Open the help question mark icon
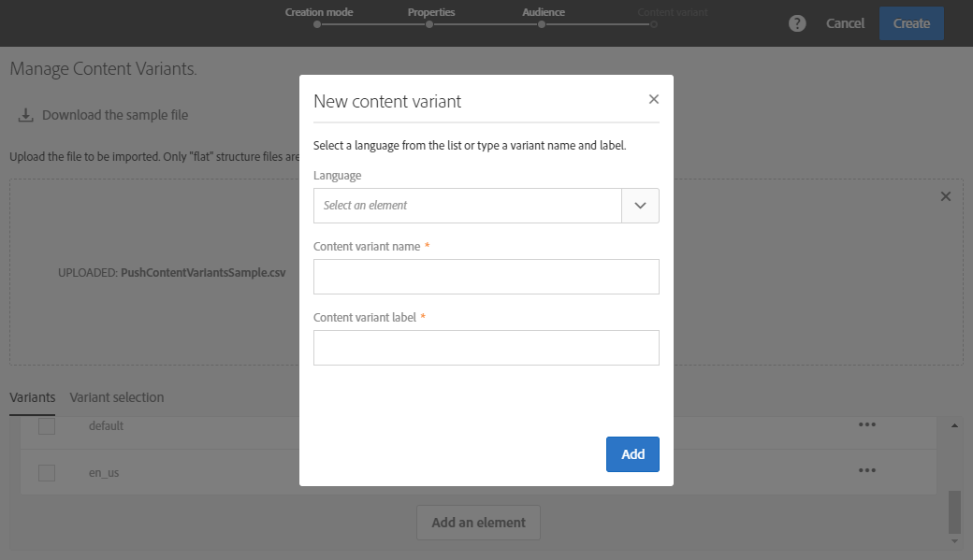 [x=797, y=23]
